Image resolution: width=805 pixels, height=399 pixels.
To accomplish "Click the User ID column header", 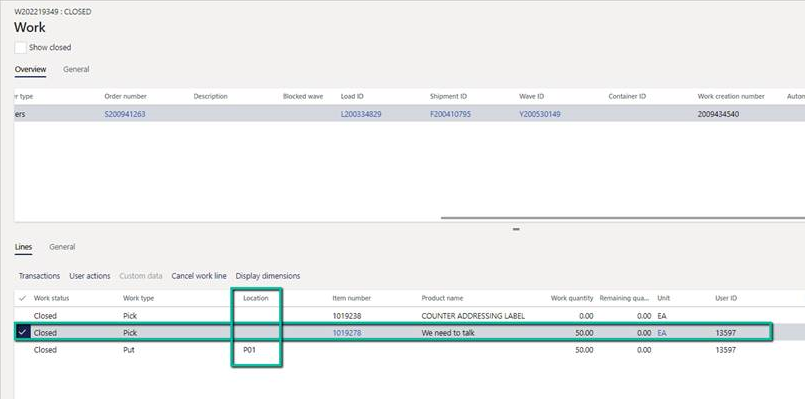I will click(x=726, y=298).
